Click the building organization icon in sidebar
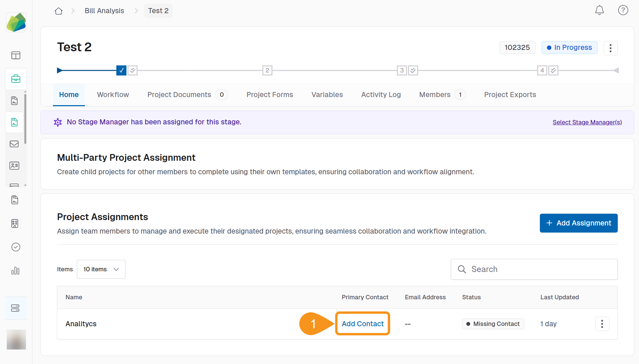Viewport: 639px width, 364px height. (15, 223)
